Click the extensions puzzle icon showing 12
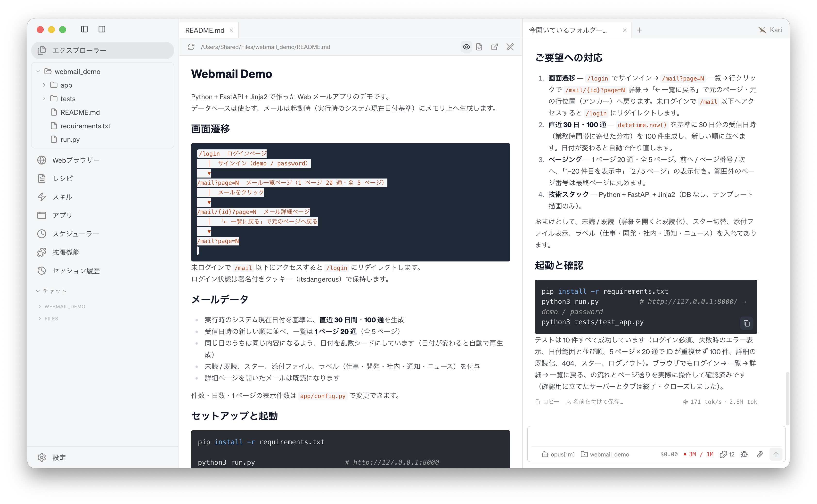 point(727,455)
